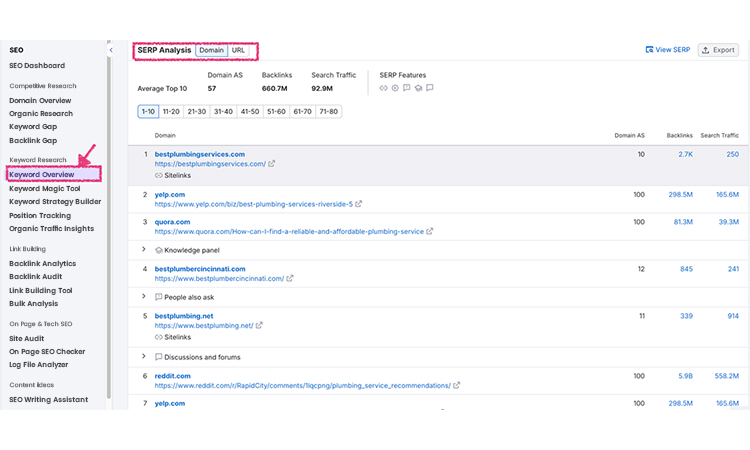Image resolution: width=750 pixels, height=450 pixels.
Task: Click quora.com domain link
Action: click(x=172, y=222)
